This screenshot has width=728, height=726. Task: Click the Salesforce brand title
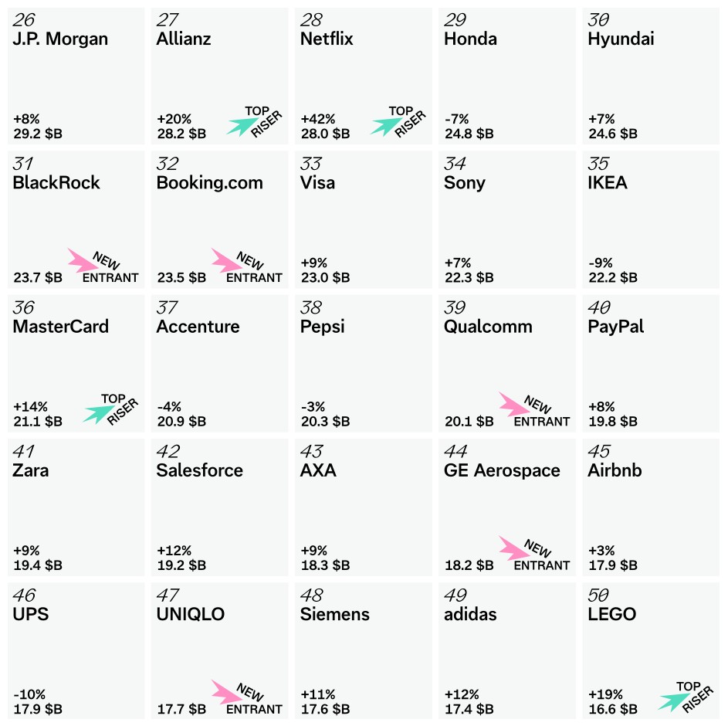pos(199,470)
